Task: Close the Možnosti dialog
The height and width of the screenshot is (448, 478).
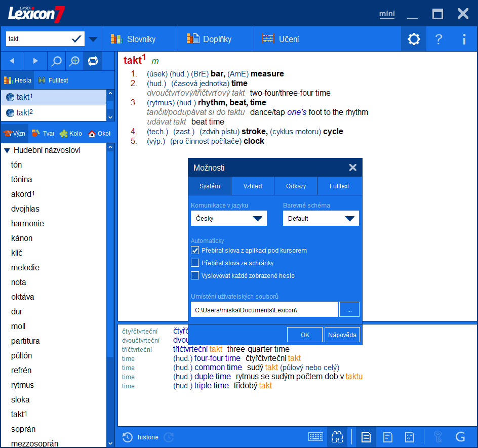Action: [353, 168]
